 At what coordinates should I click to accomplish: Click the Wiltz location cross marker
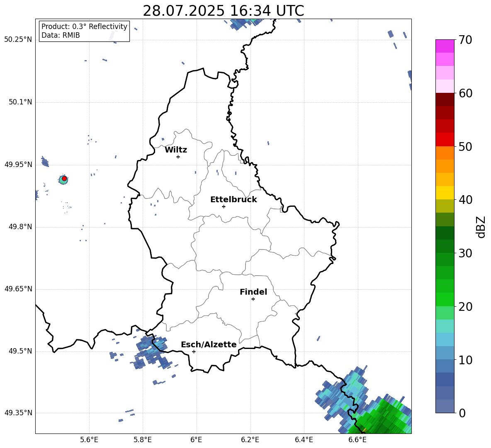pos(178,157)
